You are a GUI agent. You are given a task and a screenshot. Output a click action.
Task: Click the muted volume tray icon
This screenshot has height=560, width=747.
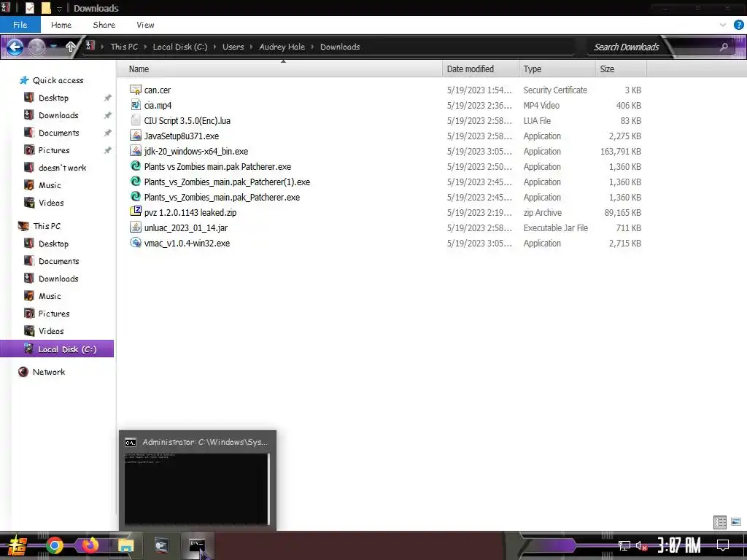coord(641,545)
